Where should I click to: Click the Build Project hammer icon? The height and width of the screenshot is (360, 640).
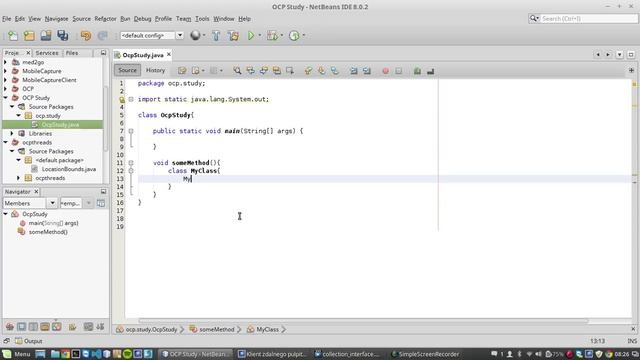point(216,36)
